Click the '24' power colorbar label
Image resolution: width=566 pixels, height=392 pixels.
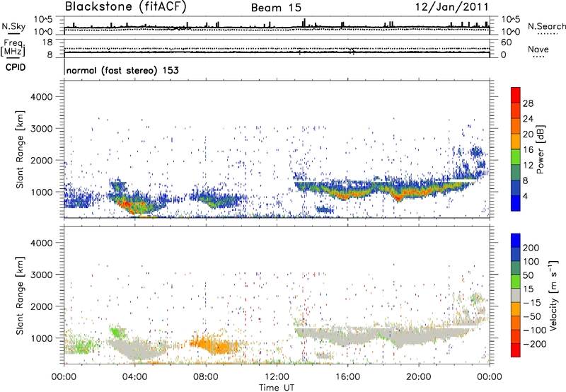tap(528, 119)
